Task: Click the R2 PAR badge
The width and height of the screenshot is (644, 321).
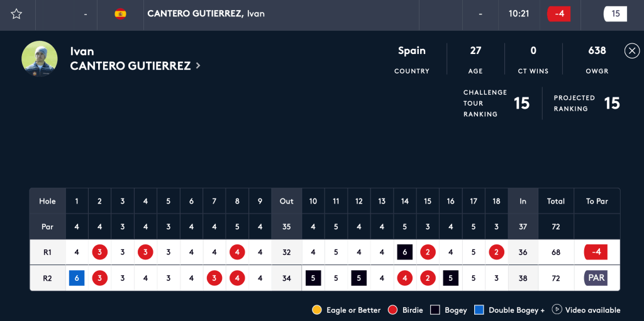Action: [596, 278]
